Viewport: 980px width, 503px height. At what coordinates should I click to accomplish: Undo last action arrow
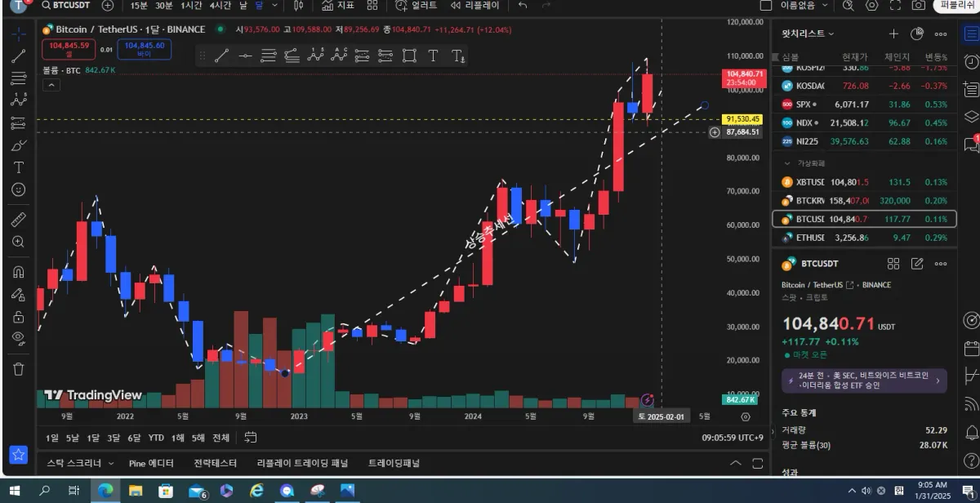[523, 6]
